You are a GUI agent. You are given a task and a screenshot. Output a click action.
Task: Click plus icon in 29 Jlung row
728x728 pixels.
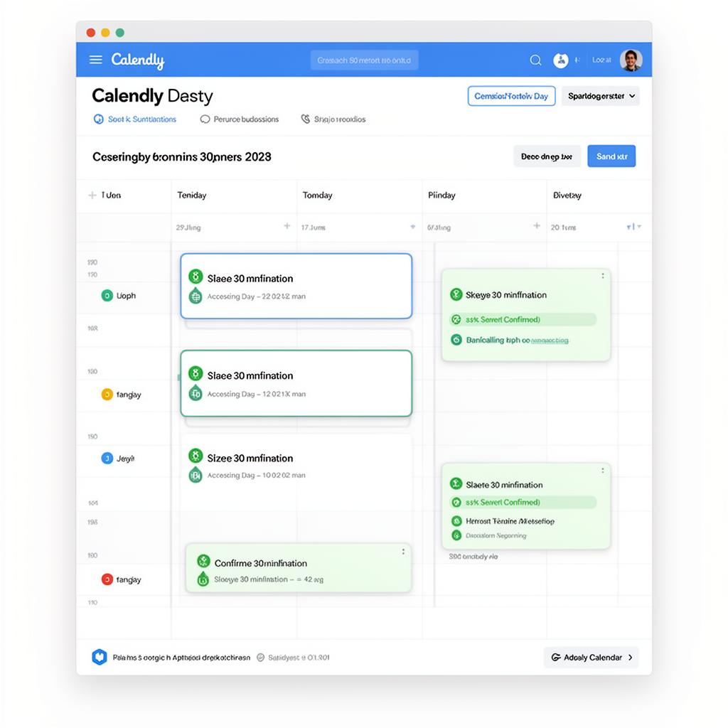click(287, 226)
